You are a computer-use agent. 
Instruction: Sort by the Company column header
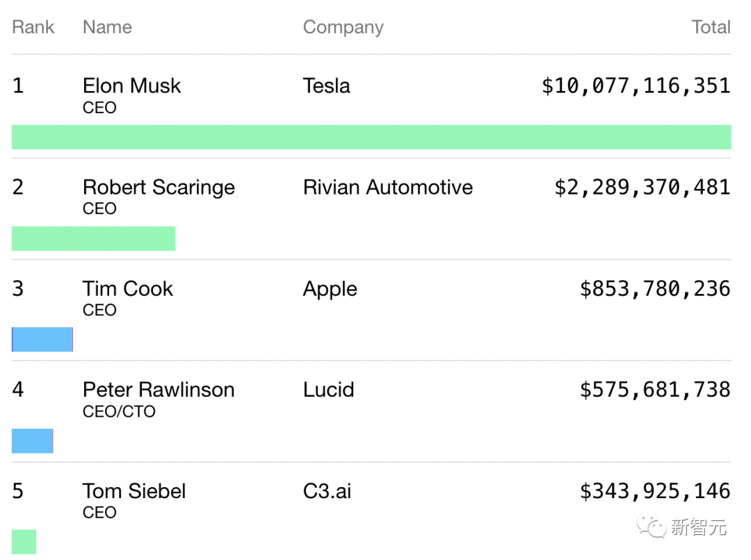pos(343,27)
